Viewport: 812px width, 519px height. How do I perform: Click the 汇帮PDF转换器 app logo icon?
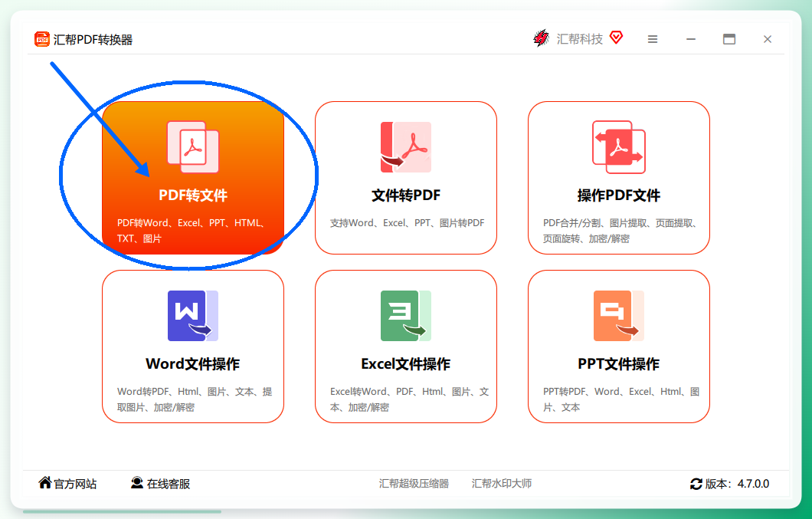tap(42, 39)
